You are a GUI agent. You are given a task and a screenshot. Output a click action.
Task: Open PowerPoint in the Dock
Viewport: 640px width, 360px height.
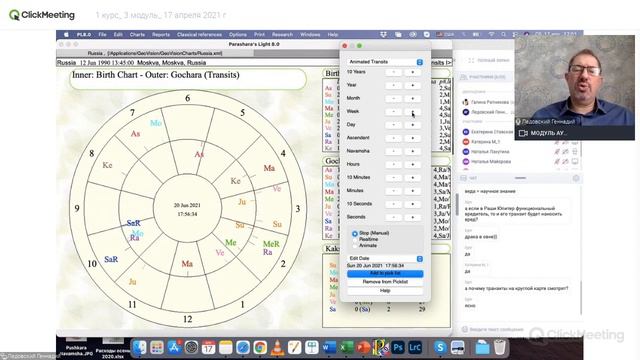click(x=363, y=348)
